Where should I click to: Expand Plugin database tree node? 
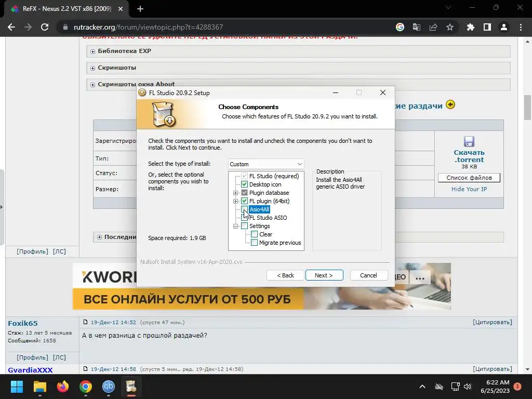[235, 193]
